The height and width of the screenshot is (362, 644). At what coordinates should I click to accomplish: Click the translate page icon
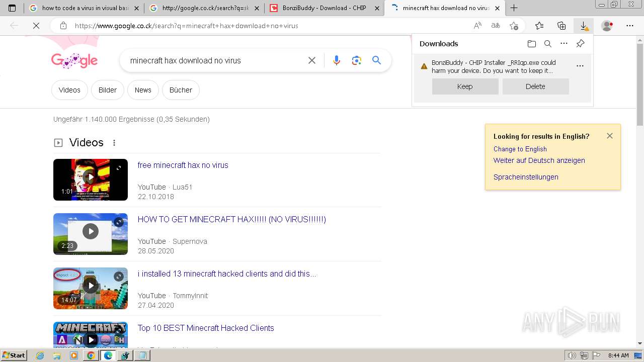pos(496,26)
